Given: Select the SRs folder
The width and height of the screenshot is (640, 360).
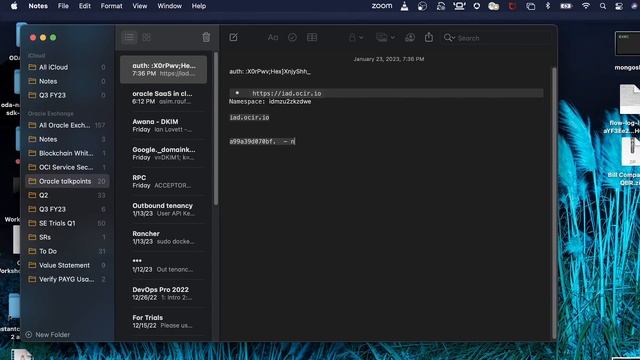Looking at the screenshot, I should click(67, 237).
